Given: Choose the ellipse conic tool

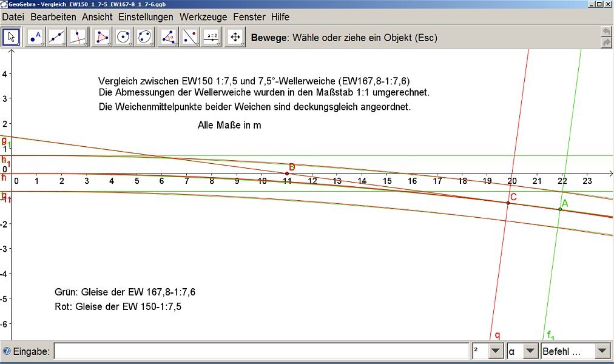Looking at the screenshot, I should 146,38.
